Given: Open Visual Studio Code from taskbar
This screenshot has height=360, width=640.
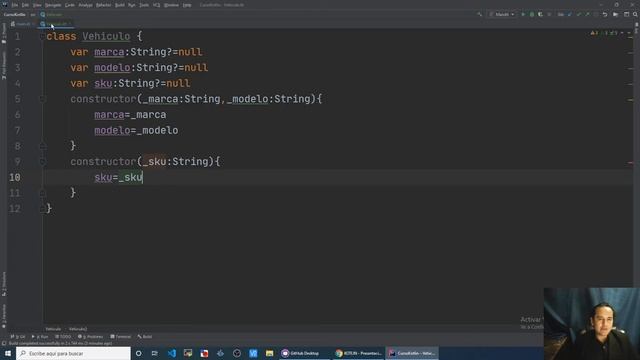Looking at the screenshot, I should point(172,353).
